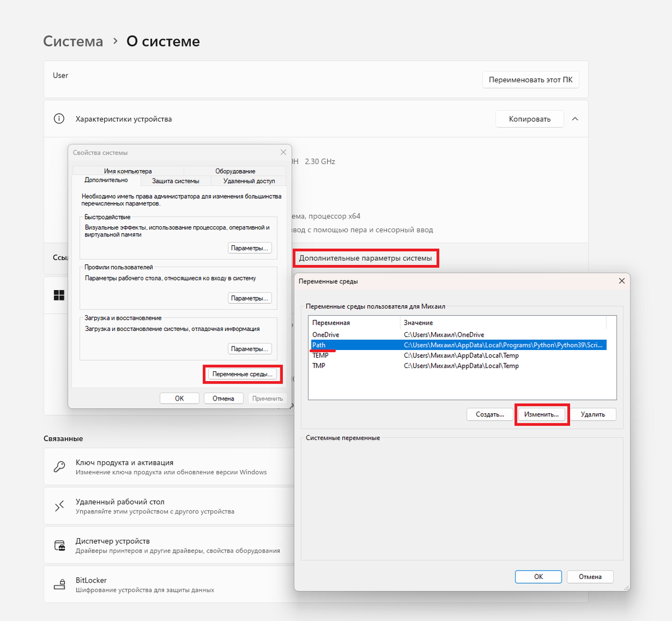Open Ключ продукта и активация settings
Screen dimensions: 672x621
[169, 467]
